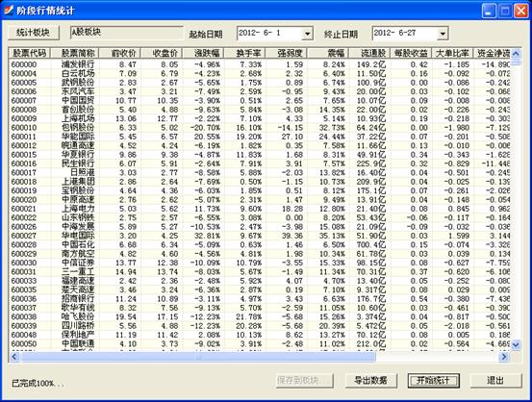
Task: Open the 终止日期 date dropdown arrow
Action: [443, 34]
